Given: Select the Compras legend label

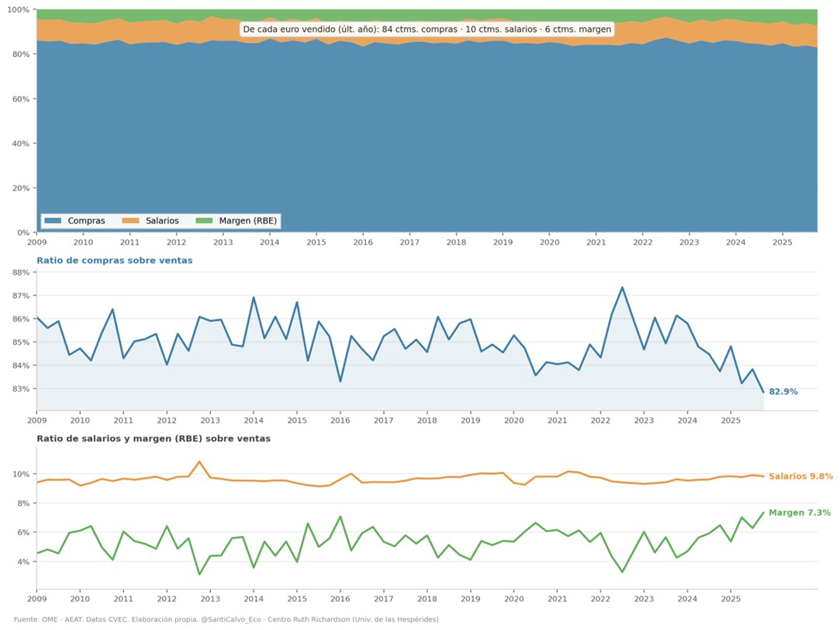Looking at the screenshot, I should click(86, 220).
